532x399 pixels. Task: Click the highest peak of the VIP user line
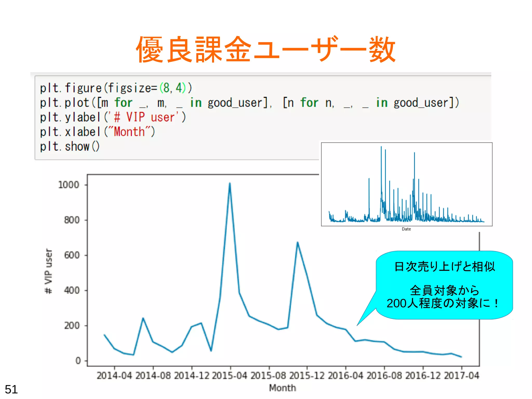pyautogui.click(x=230, y=184)
